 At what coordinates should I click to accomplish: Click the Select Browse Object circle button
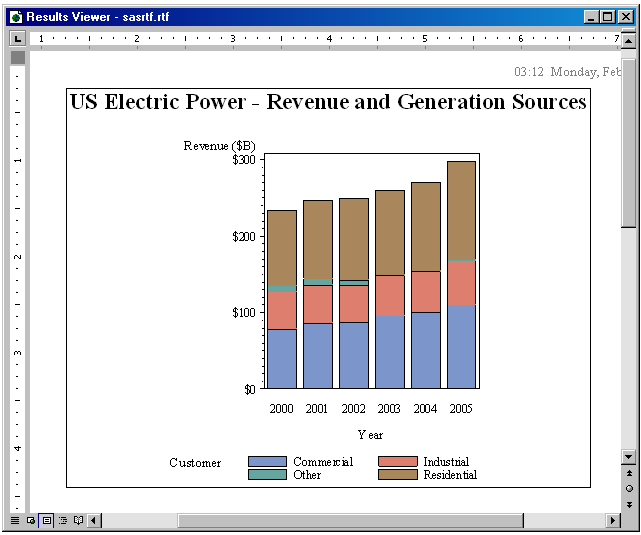[x=629, y=488]
